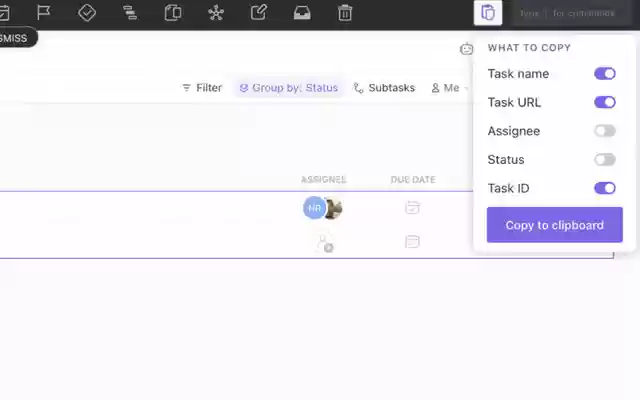Click the trash delete icon in toolbar
Image resolution: width=640 pixels, height=400 pixels.
click(345, 13)
